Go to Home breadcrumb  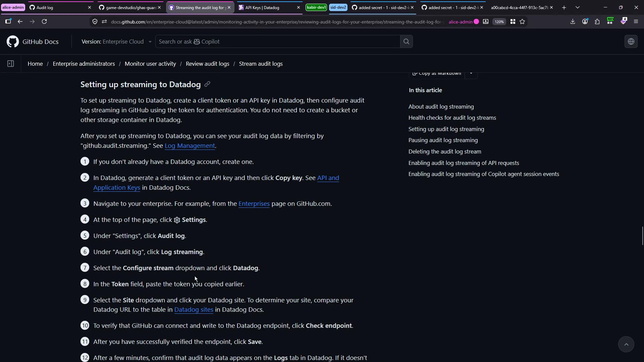[x=35, y=64]
